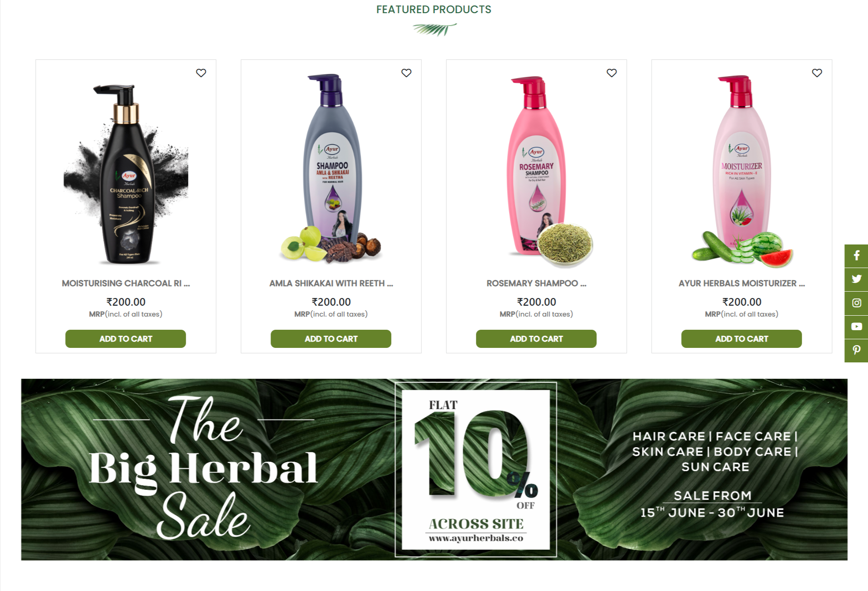Viewport: 868px width, 591px height.
Task: Toggle wishlist heart on Amla Shikakai shampoo
Action: coord(406,73)
